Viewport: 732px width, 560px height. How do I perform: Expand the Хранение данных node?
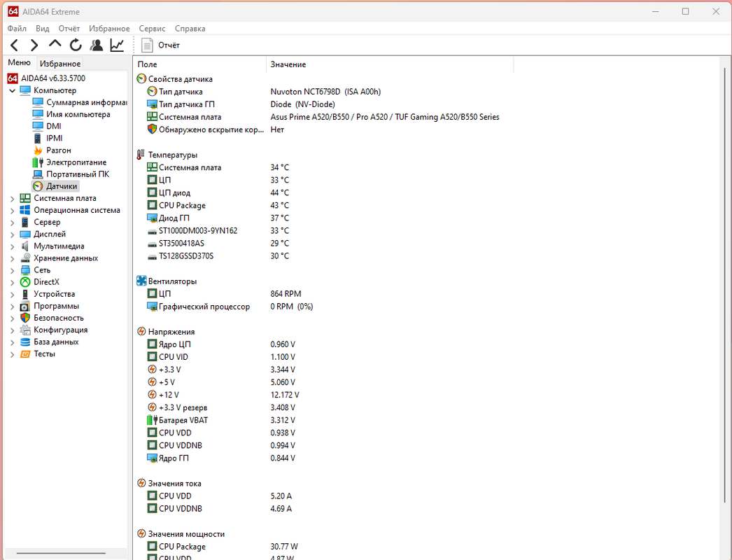tap(12, 258)
